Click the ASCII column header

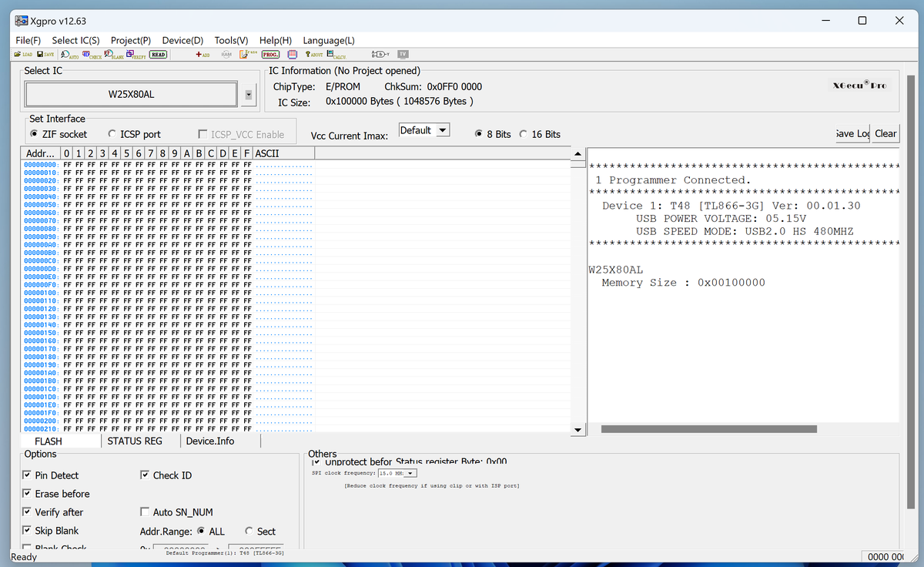(x=284, y=154)
